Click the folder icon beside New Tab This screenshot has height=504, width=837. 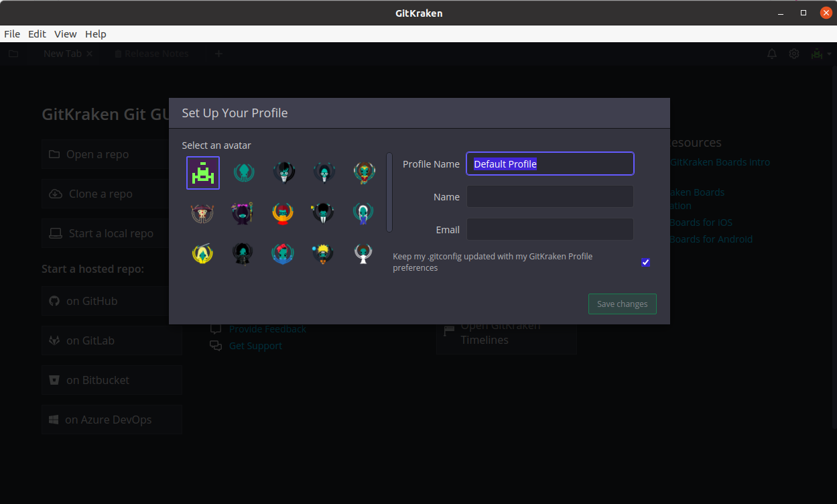coord(13,54)
